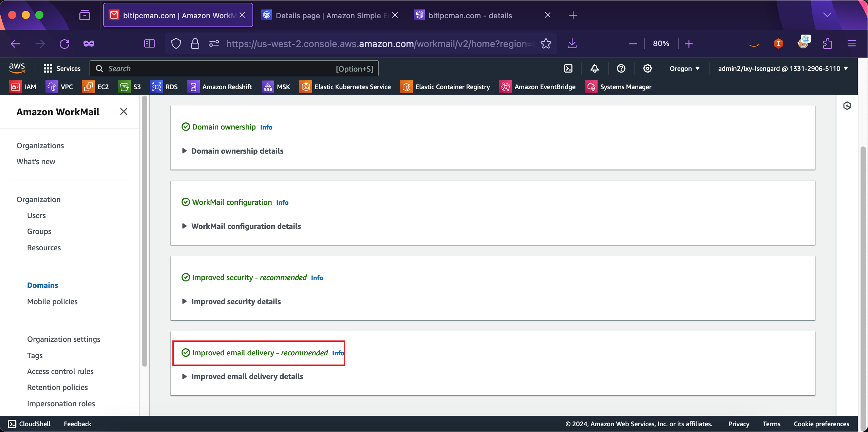The height and width of the screenshot is (432, 868).
Task: Open the console settings gear
Action: 647,68
